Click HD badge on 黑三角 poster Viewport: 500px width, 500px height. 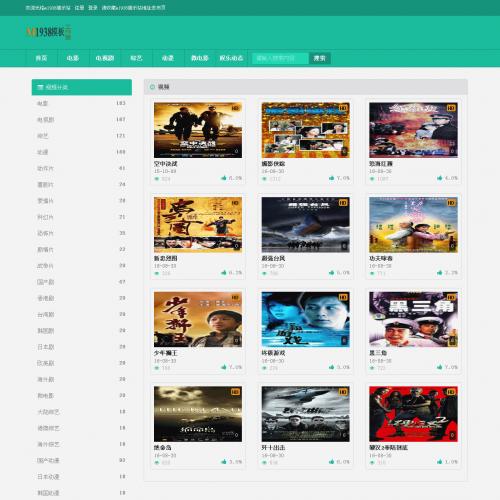[451, 297]
